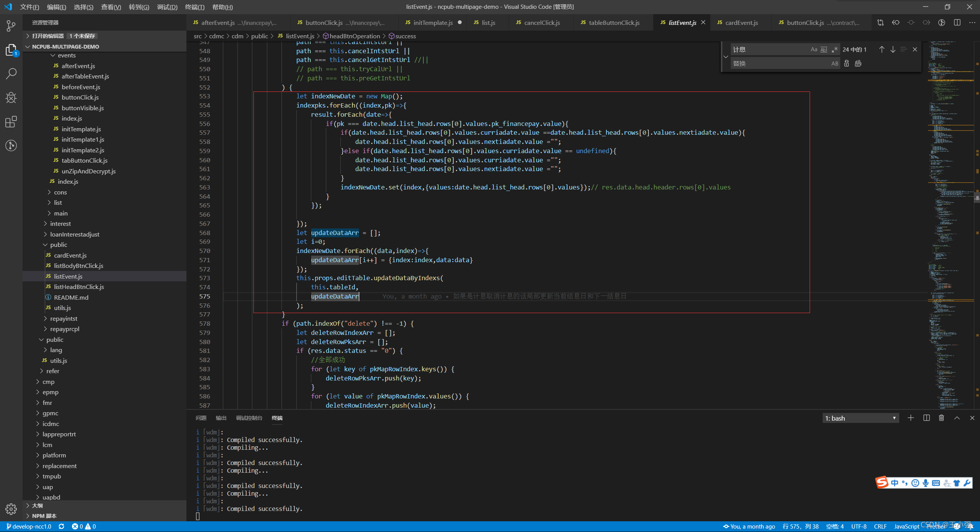The height and width of the screenshot is (532, 980).
Task: Toggle Preserve Case in replace field
Action: pos(835,64)
